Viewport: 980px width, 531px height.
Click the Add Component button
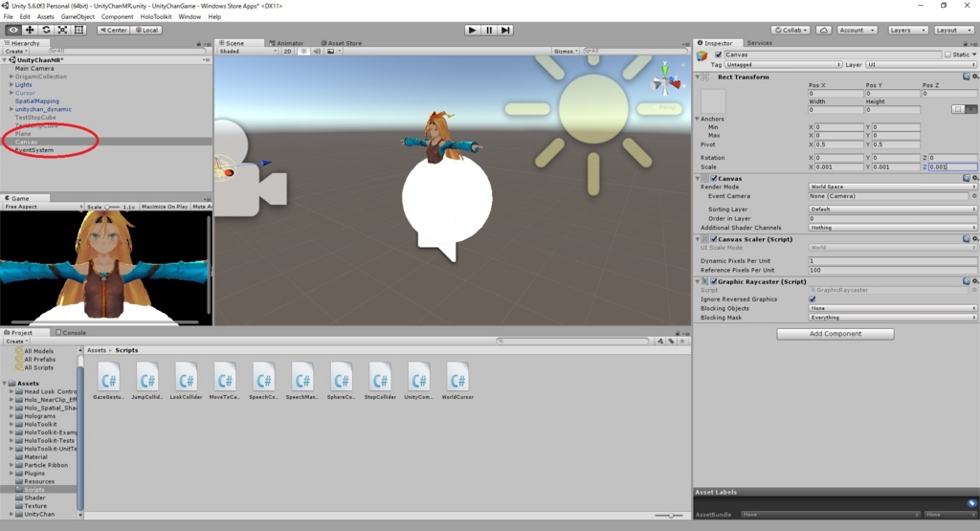coord(835,334)
